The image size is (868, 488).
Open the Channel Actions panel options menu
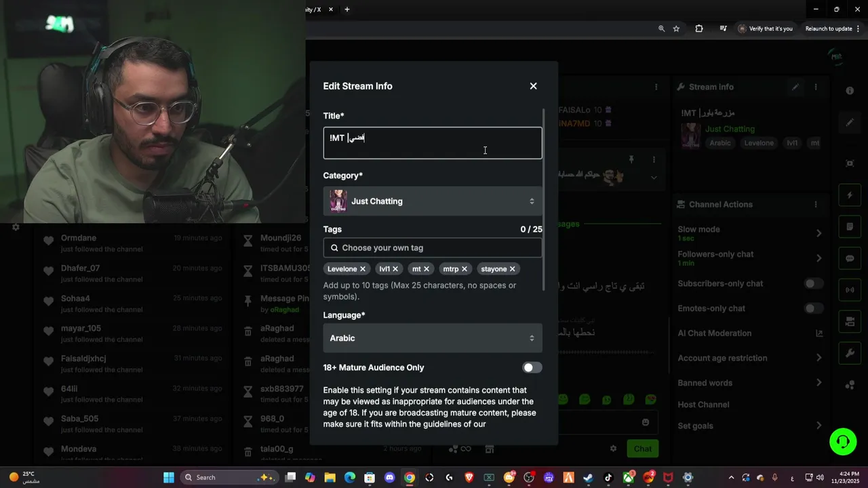click(x=816, y=204)
